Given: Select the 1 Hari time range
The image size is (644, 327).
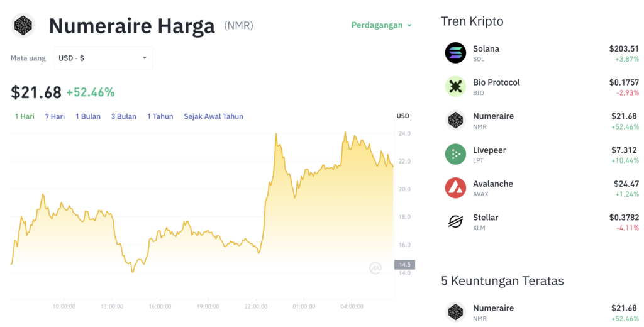Looking at the screenshot, I should [x=25, y=116].
